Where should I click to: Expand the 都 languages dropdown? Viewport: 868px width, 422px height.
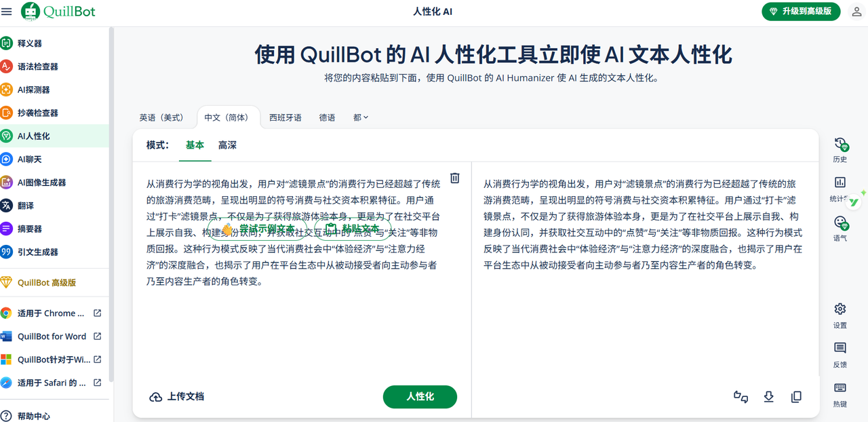(361, 117)
